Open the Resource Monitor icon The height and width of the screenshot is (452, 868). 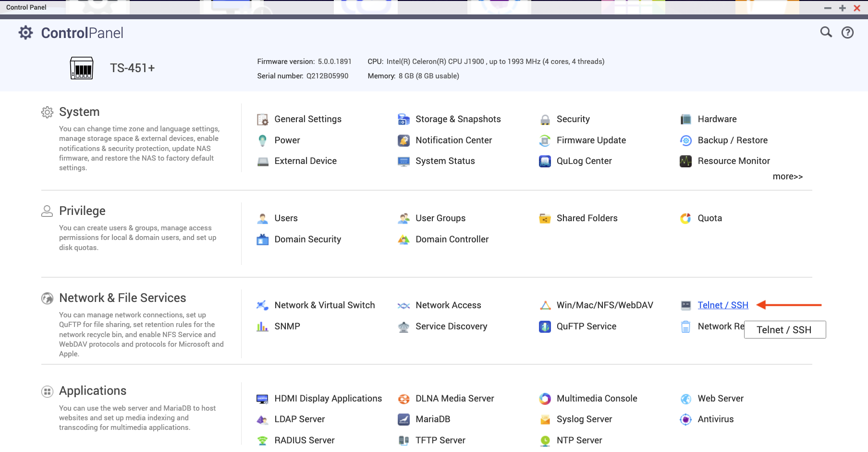click(685, 161)
